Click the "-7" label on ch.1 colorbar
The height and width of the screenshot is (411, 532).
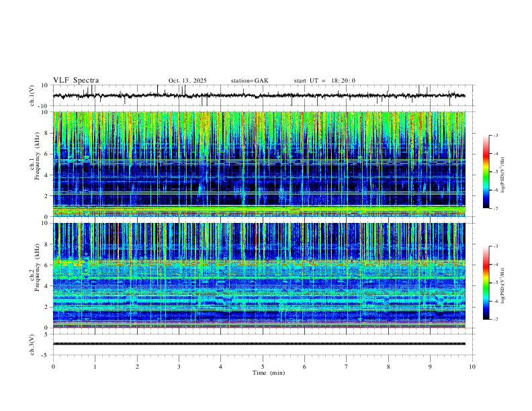[x=496, y=209]
